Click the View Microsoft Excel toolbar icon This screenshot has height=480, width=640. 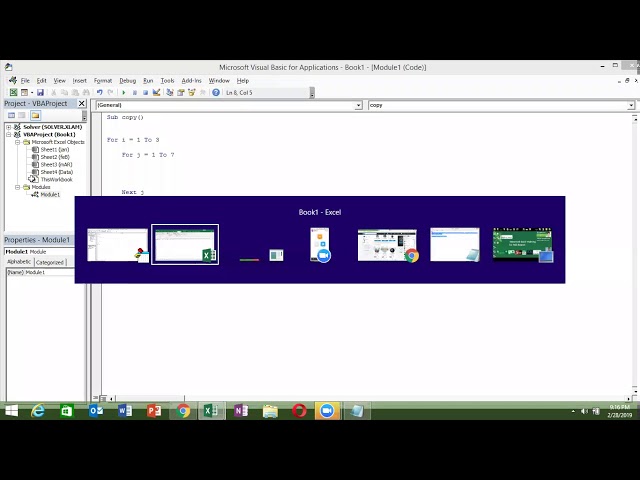click(13, 93)
